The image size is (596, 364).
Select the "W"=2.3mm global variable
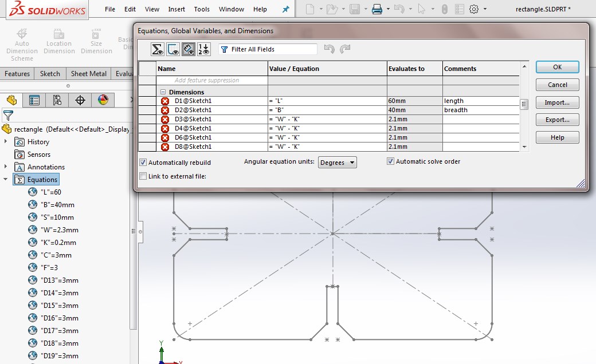coord(59,230)
